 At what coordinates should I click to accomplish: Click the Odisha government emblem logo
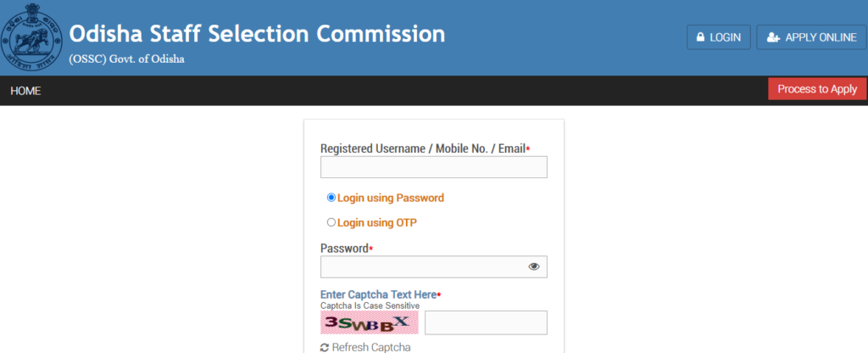coord(32,37)
